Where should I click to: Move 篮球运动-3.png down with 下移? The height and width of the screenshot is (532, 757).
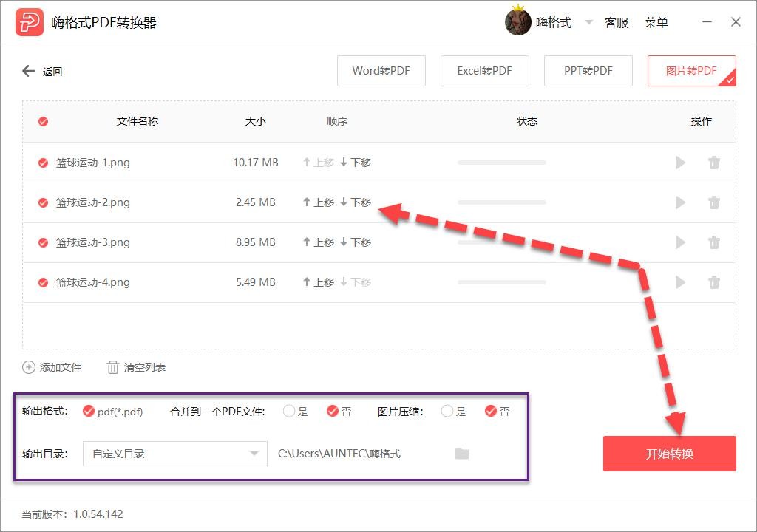356,242
